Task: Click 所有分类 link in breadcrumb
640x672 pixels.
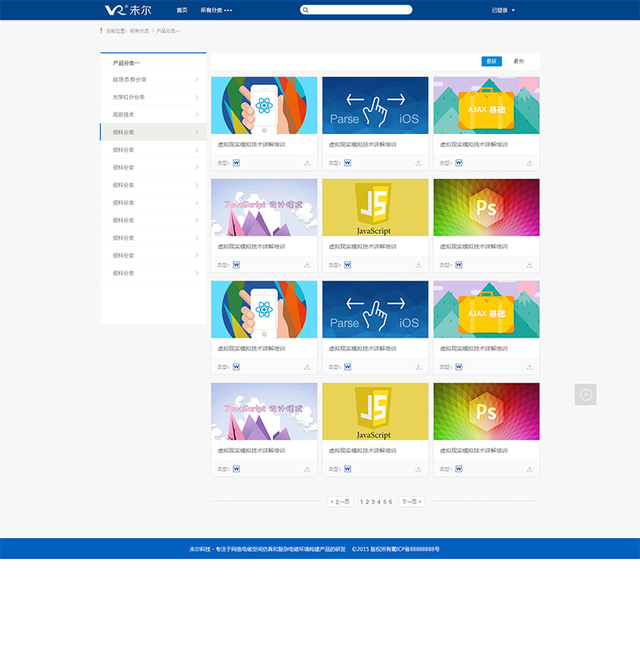Action: click(x=140, y=31)
